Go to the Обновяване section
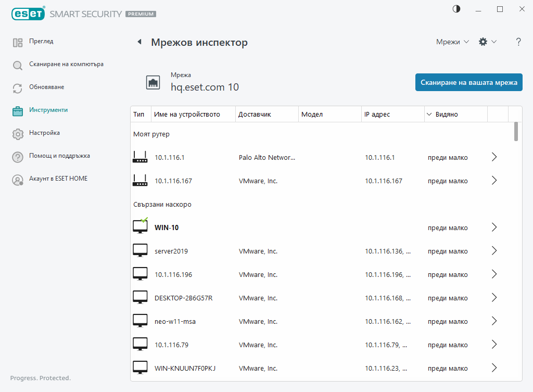 coord(46,87)
